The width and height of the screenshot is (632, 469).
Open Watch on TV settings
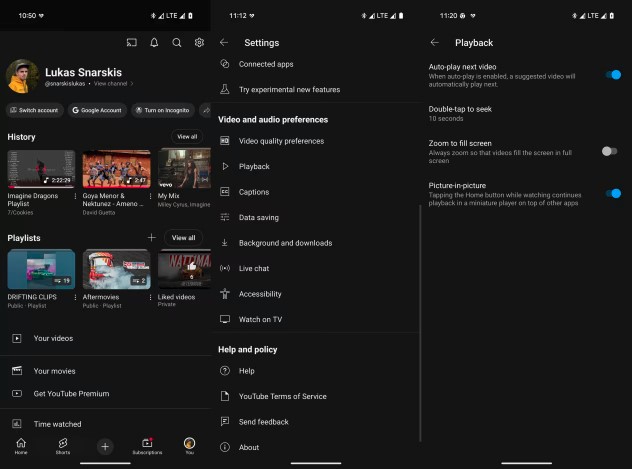(x=316, y=319)
